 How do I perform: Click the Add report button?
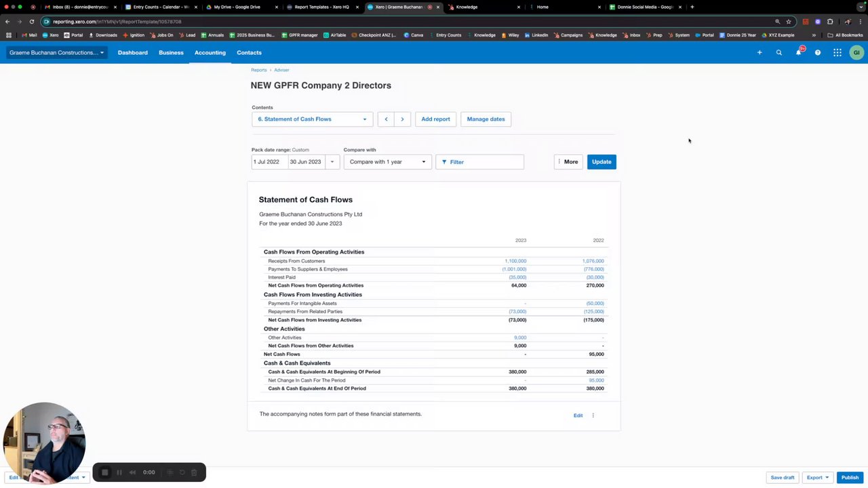click(x=435, y=119)
